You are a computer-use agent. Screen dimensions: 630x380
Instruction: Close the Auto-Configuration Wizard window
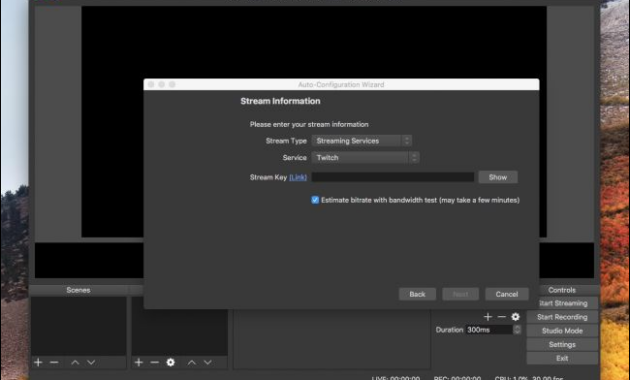click(x=151, y=84)
